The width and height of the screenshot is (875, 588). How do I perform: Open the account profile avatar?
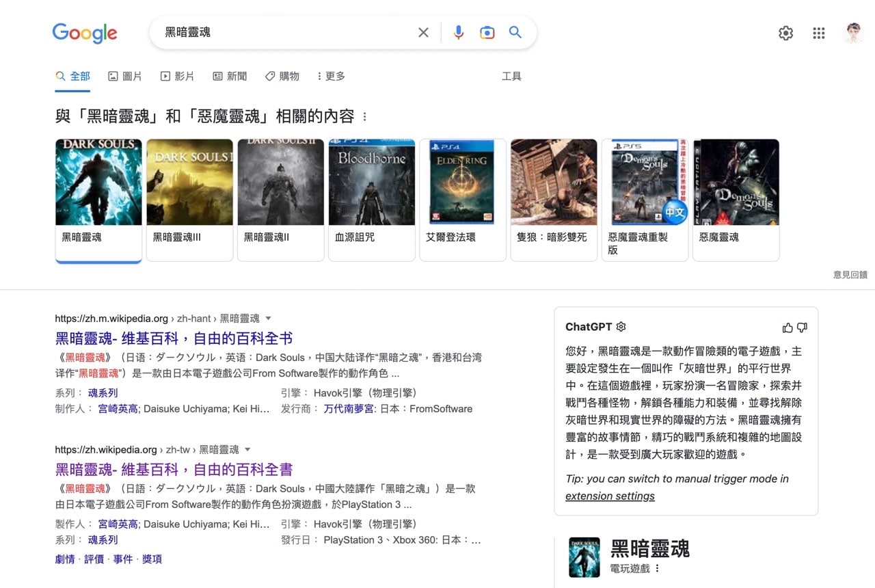pyautogui.click(x=854, y=33)
